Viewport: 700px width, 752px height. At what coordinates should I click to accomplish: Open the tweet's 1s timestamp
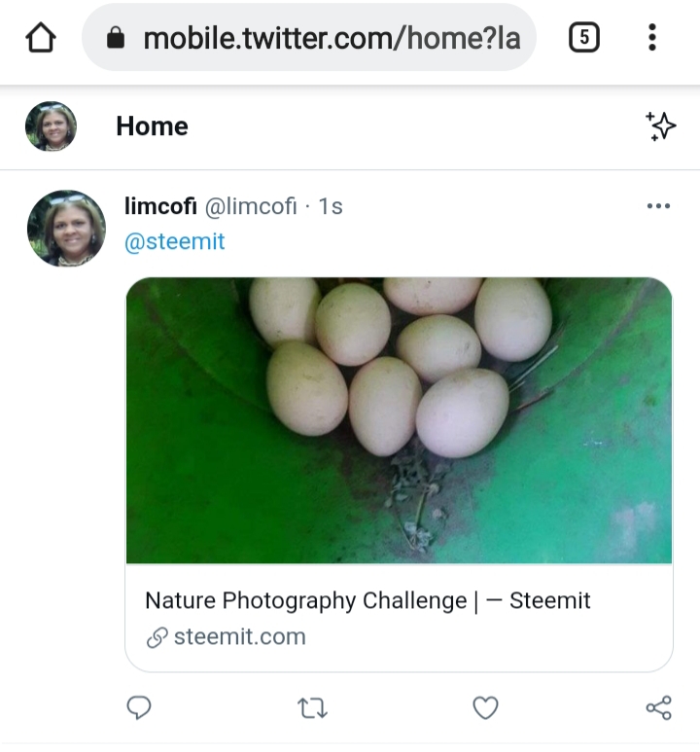tap(331, 206)
